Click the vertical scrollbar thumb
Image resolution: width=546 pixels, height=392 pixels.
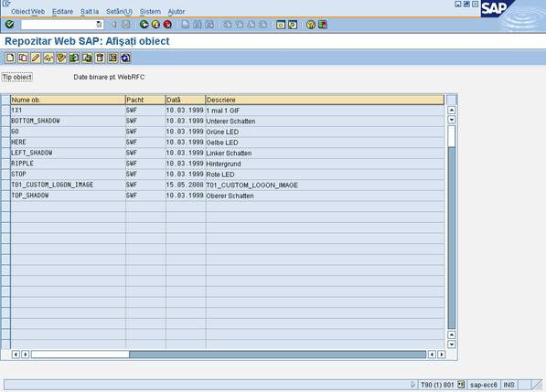pos(452,136)
